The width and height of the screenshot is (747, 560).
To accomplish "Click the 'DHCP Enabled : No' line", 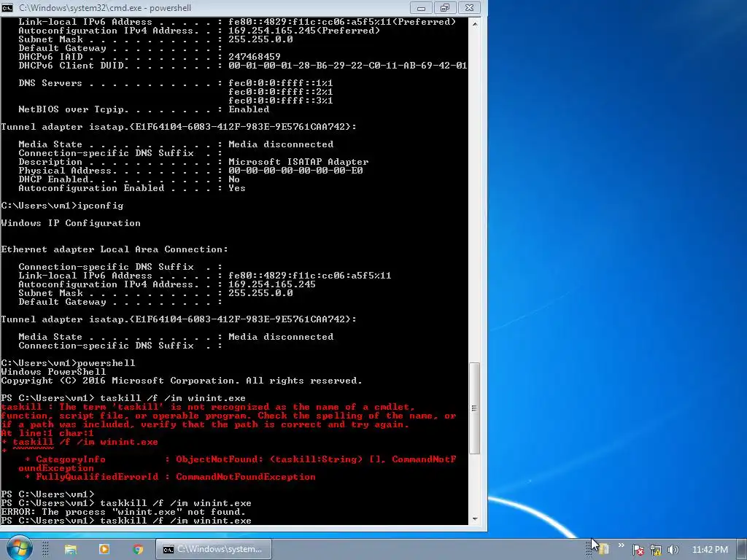I will (129, 179).
